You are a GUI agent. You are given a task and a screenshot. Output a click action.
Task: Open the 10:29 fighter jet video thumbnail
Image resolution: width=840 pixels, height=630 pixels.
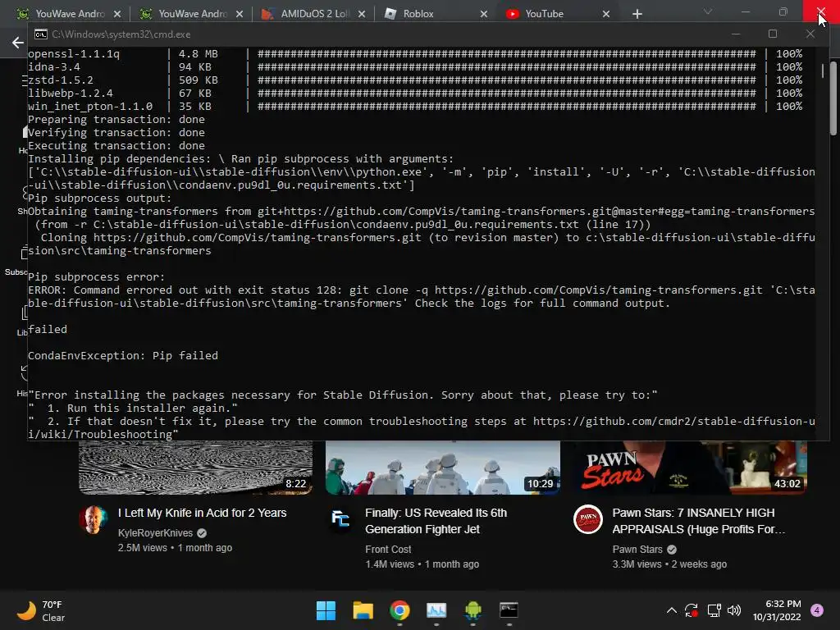point(443,467)
